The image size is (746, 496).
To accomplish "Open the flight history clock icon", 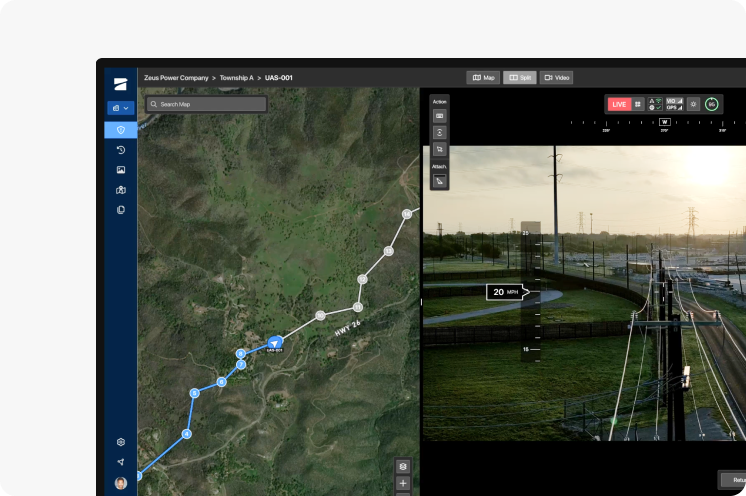I will [121, 150].
